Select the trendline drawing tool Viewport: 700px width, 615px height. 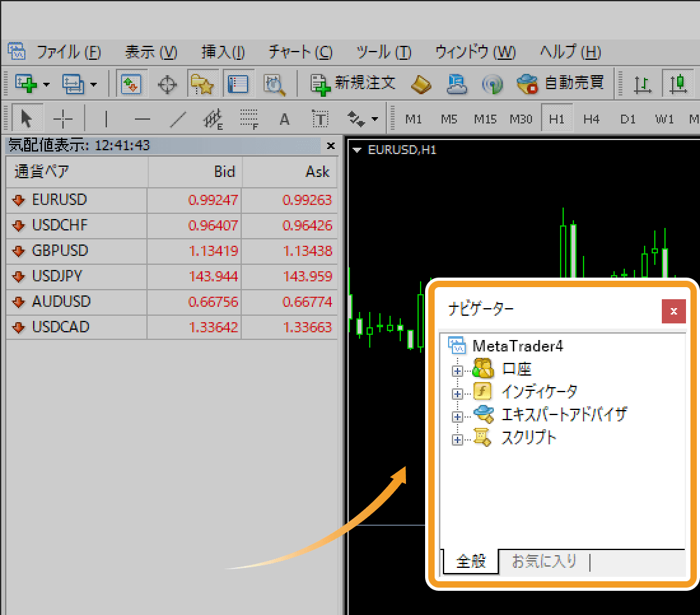coord(180,118)
